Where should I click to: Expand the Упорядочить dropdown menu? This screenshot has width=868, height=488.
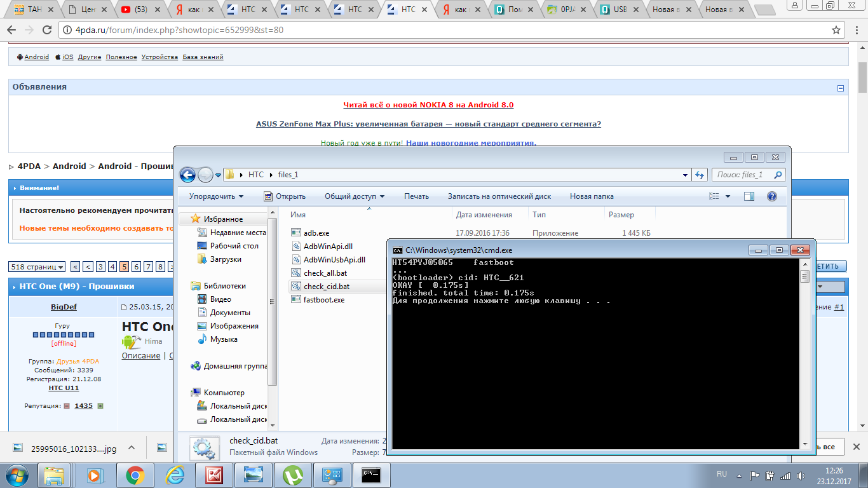pos(216,196)
